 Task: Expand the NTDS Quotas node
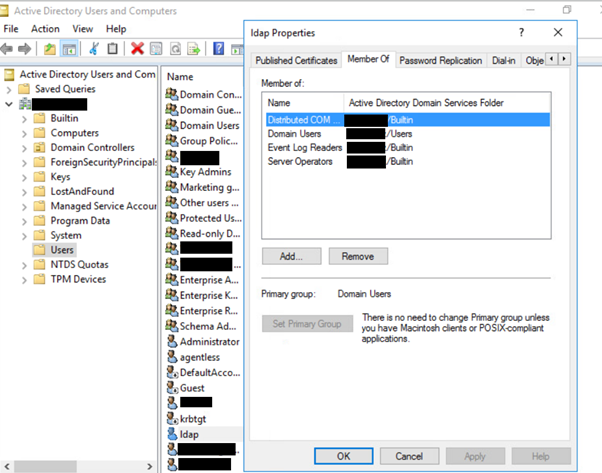pyautogui.click(x=24, y=266)
